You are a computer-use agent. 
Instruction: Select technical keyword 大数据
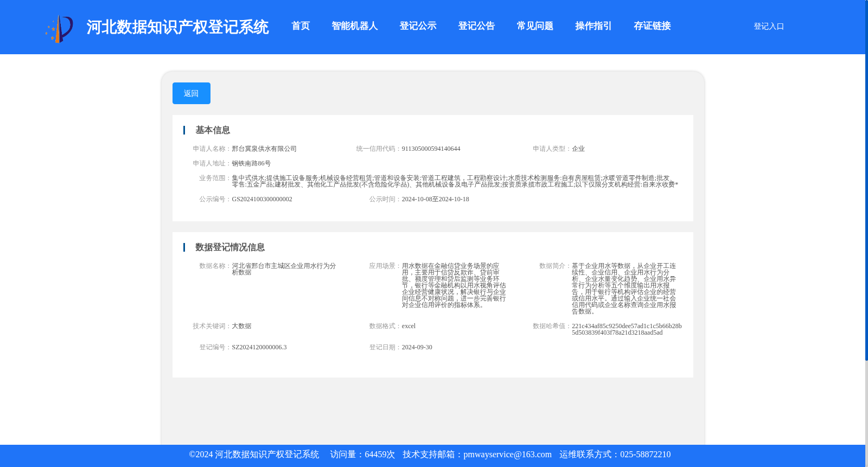[x=241, y=326]
